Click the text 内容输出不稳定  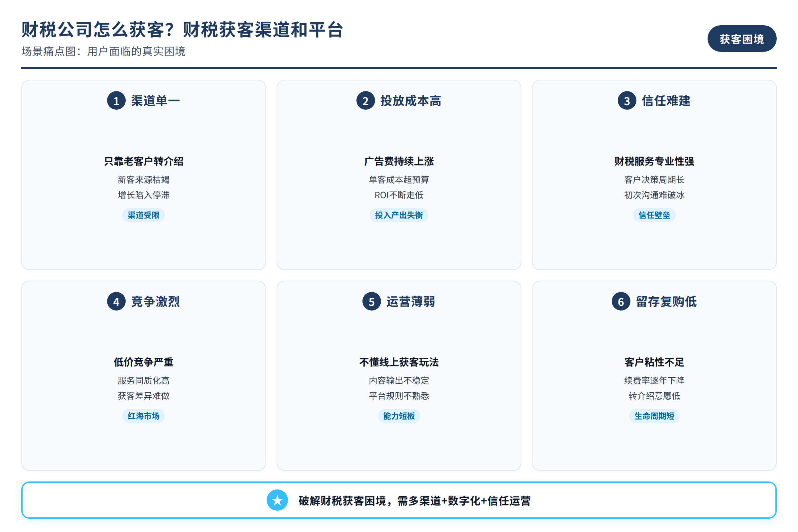coord(399,380)
